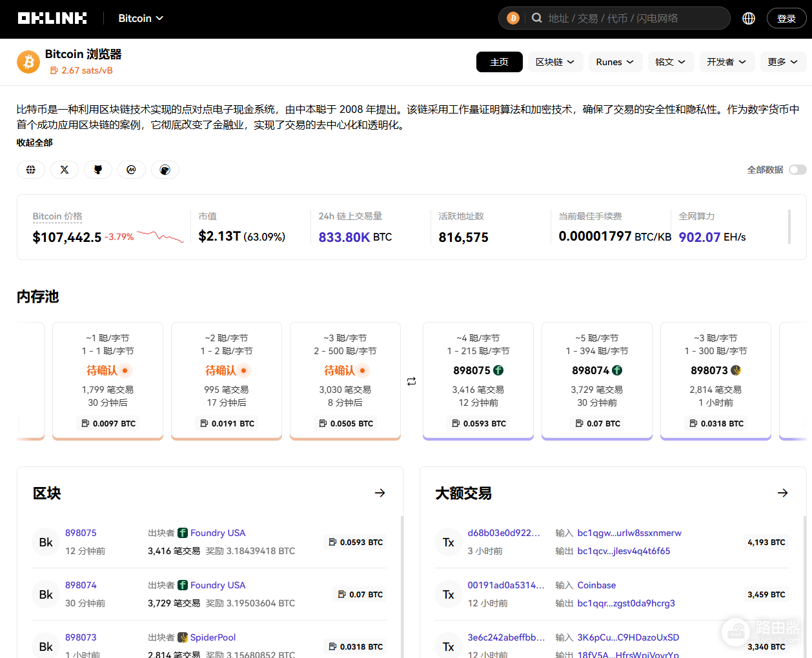Open the 区块 section arrow
This screenshot has height=658, width=812.
click(380, 493)
